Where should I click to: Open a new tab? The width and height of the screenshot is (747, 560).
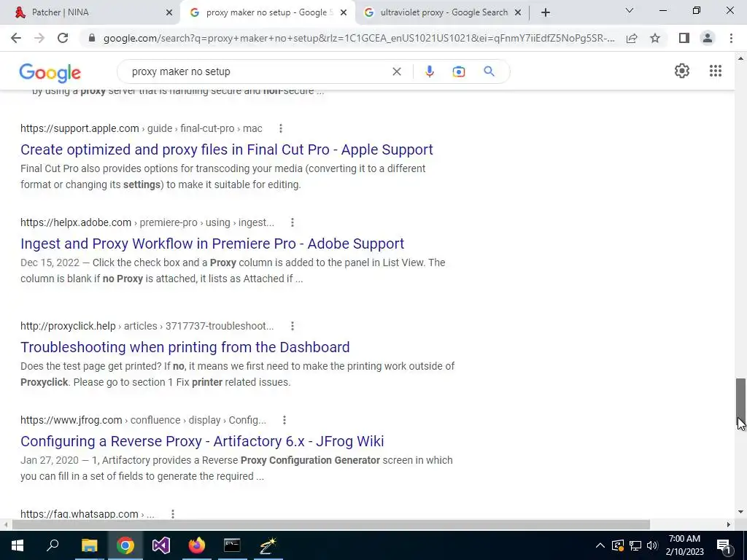point(546,12)
